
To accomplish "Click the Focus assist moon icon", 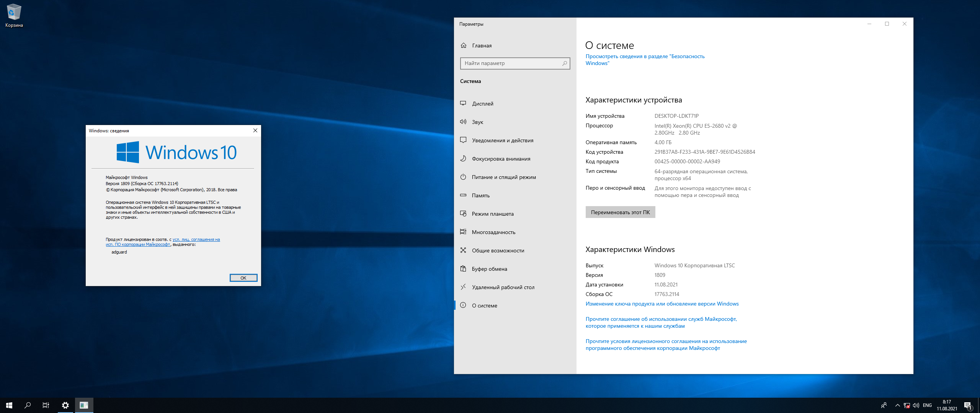I will click(x=463, y=158).
